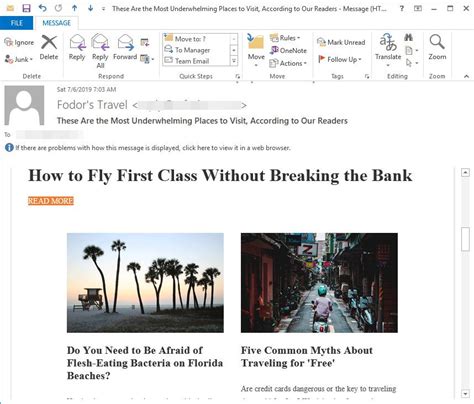Open the Junk dropdown menu
474x404 pixels.
pos(19,59)
